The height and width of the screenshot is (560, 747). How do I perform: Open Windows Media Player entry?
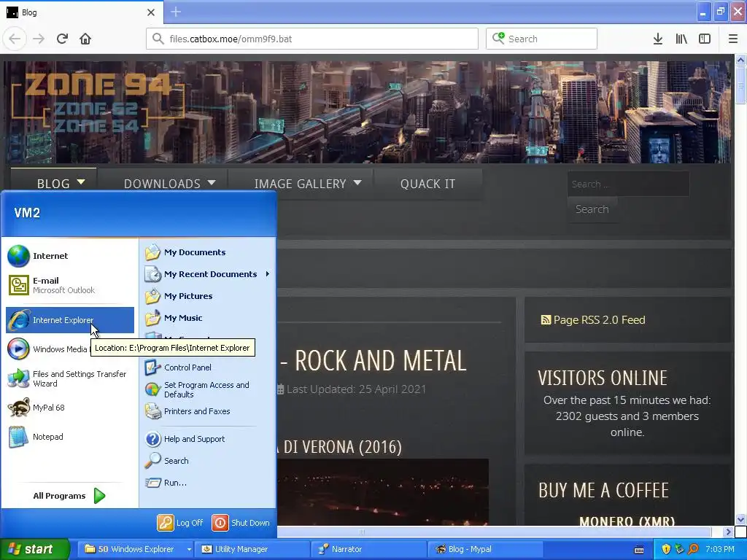click(47, 349)
